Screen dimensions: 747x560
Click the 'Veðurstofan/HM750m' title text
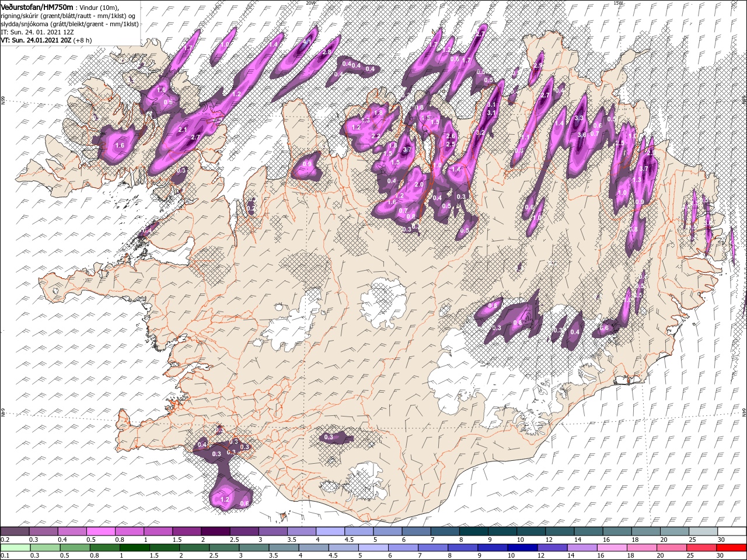pos(37,6)
